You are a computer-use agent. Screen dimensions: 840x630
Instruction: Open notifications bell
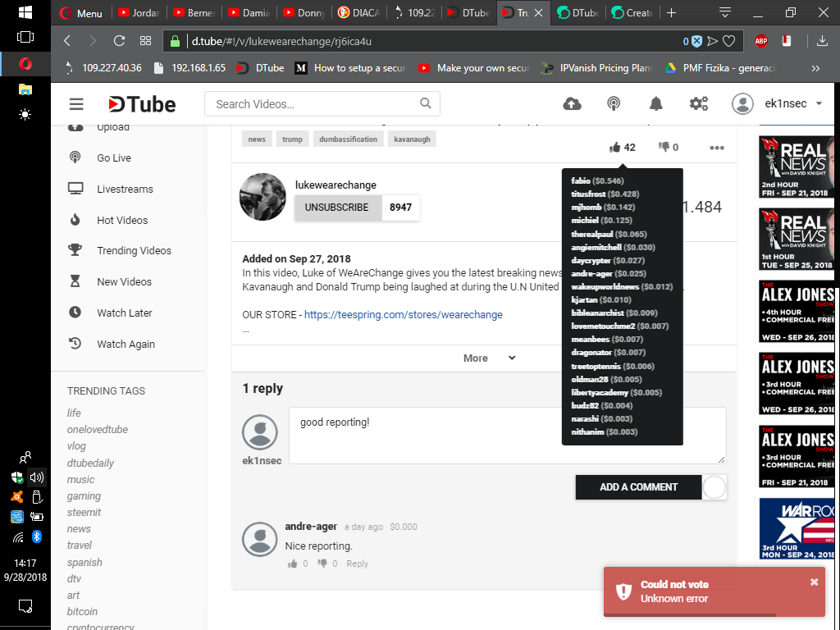tap(655, 103)
